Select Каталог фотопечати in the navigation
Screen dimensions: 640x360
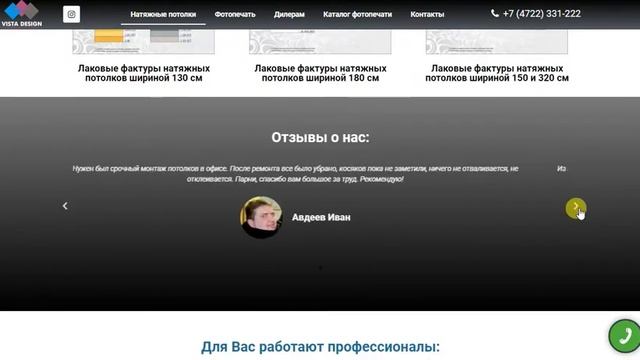(x=358, y=14)
